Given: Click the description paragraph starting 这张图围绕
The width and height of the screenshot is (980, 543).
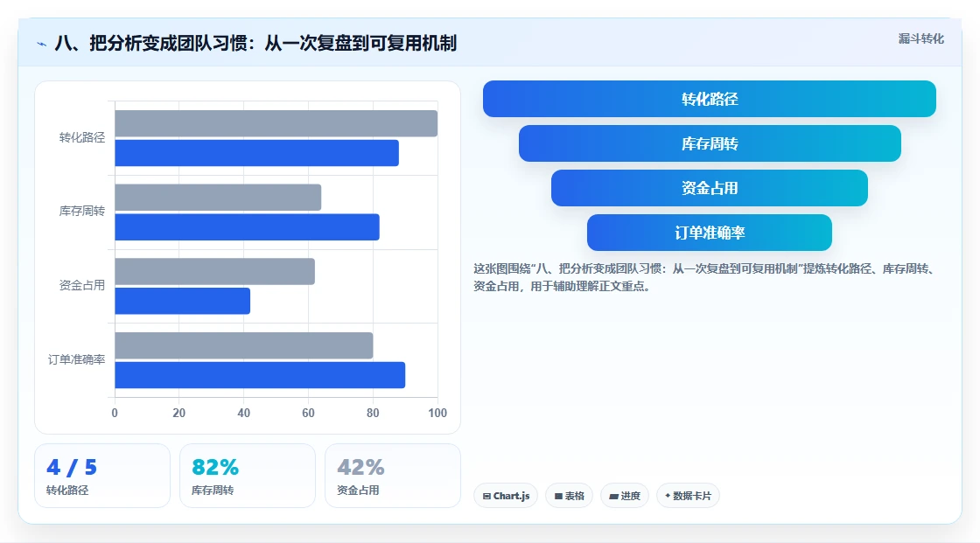Looking at the screenshot, I should point(703,277).
